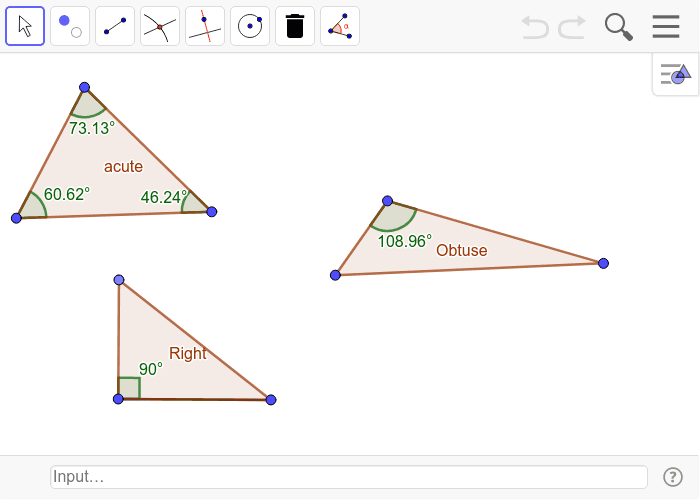The width and height of the screenshot is (700, 500).
Task: Click the 60.62° angle label
Action: click(67, 194)
